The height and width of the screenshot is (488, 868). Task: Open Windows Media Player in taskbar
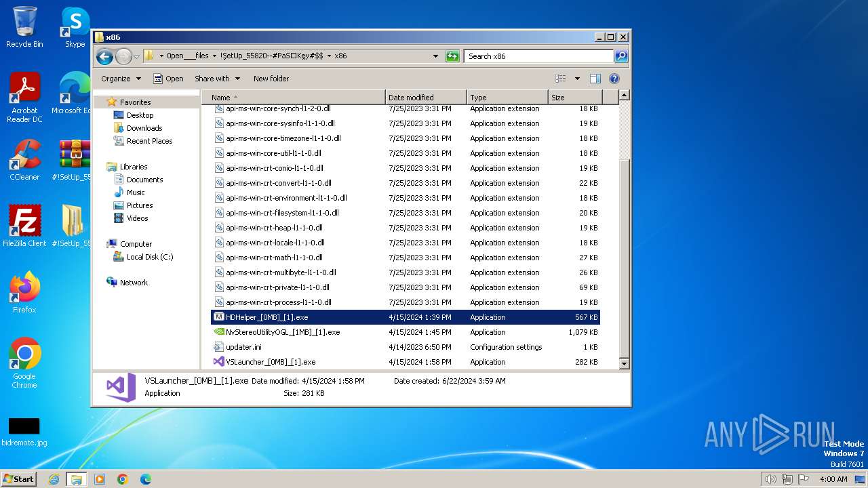click(100, 479)
